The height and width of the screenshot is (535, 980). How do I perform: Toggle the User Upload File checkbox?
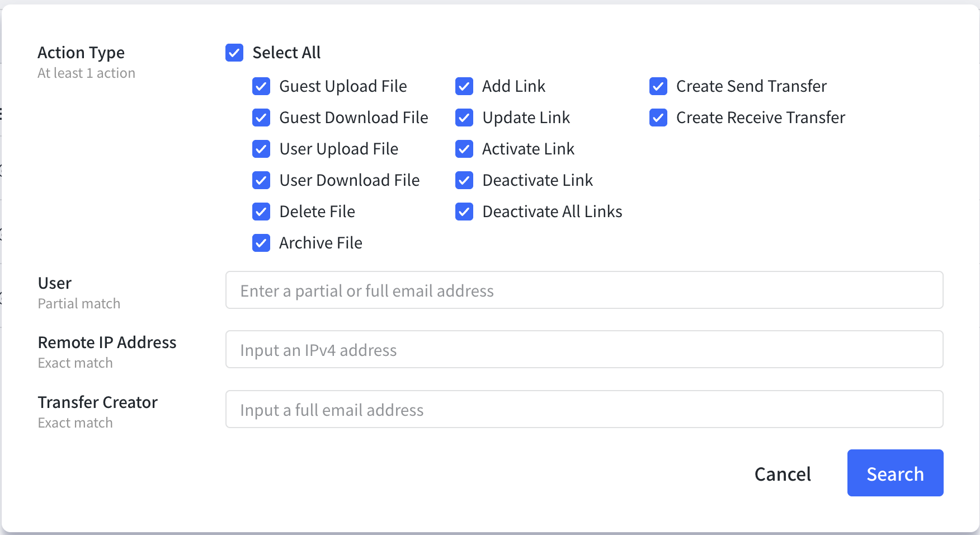pos(261,149)
